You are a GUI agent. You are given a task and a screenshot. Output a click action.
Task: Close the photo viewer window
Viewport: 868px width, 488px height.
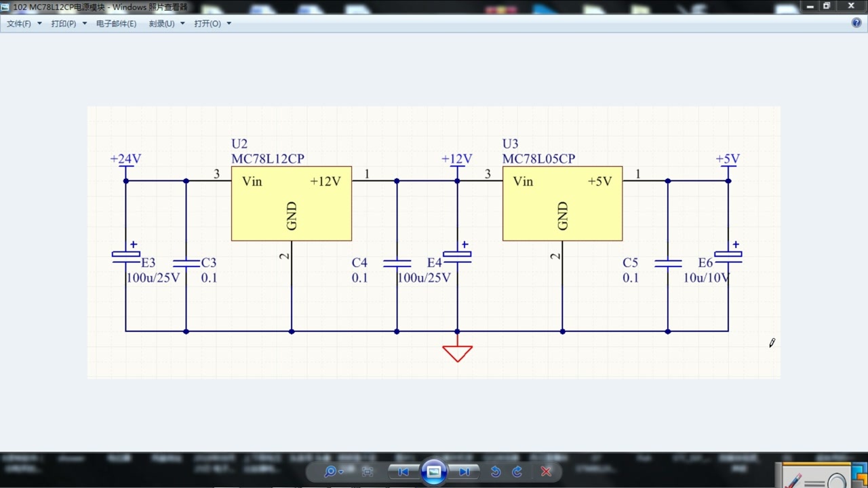(x=851, y=5)
